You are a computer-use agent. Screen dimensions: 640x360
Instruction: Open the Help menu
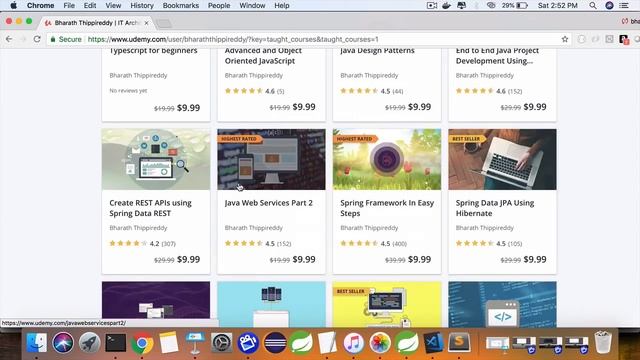click(x=282, y=5)
